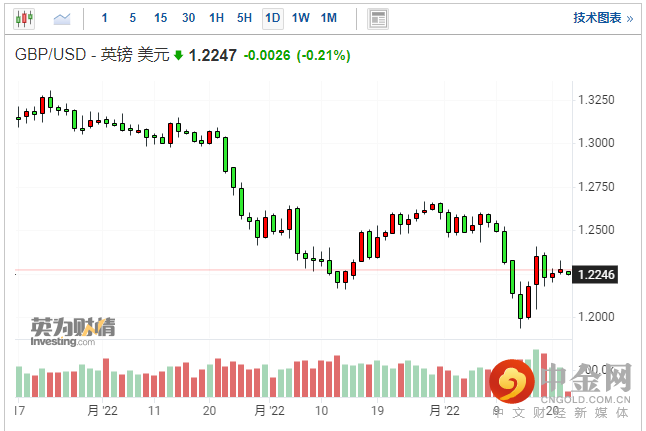This screenshot has height=431, width=646.
Task: Choose the 1M monthly timeframe
Action: pos(328,18)
